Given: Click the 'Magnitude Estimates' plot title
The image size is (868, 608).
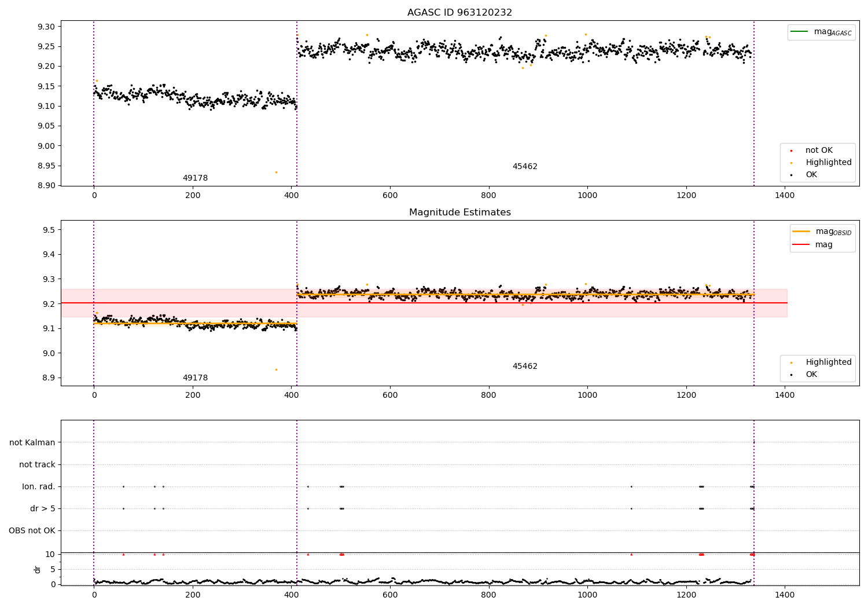Looking at the screenshot, I should coord(459,213).
